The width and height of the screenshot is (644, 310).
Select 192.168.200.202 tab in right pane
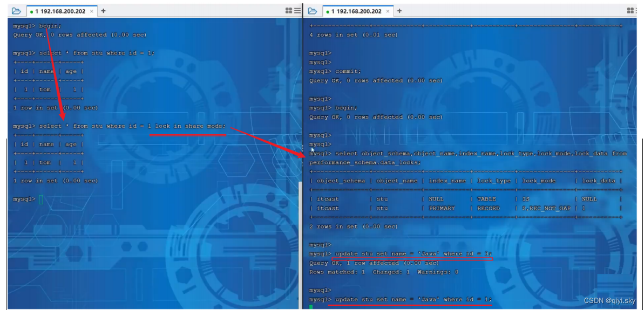point(358,11)
